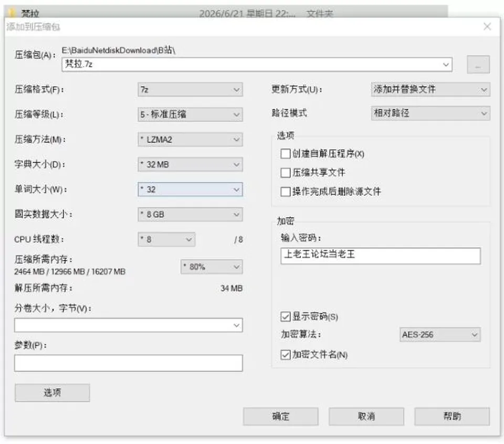Click the 取消 cancel button

coord(366,416)
